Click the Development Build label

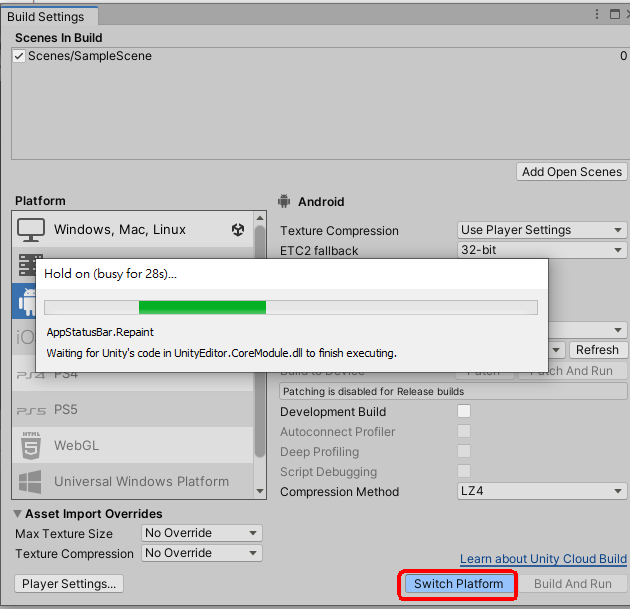tap(333, 412)
